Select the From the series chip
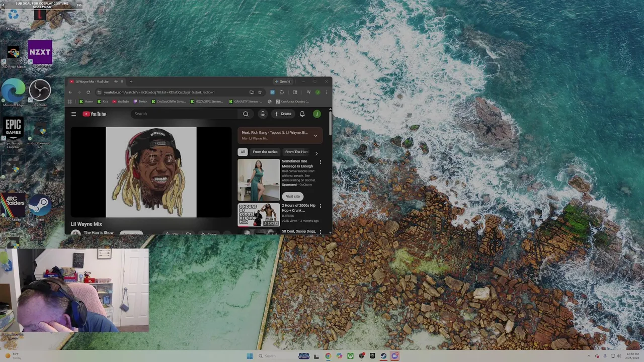Image resolution: width=644 pixels, height=362 pixels. pos(265,152)
